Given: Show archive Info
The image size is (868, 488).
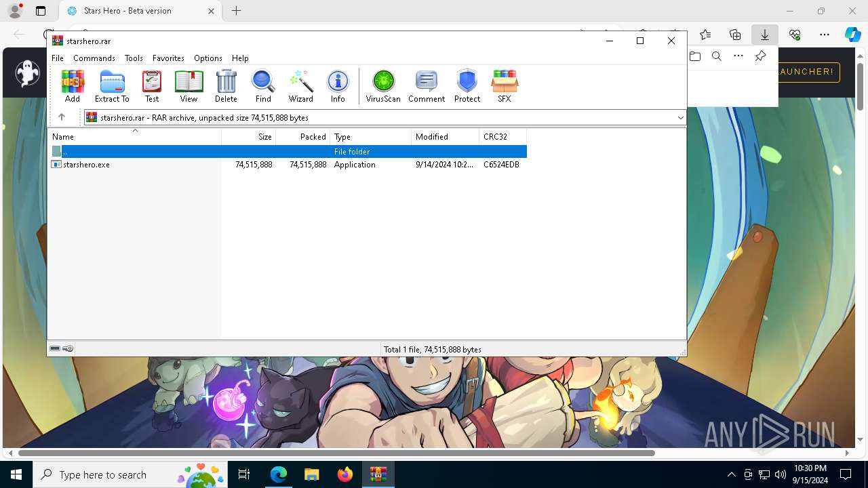Looking at the screenshot, I should [338, 86].
